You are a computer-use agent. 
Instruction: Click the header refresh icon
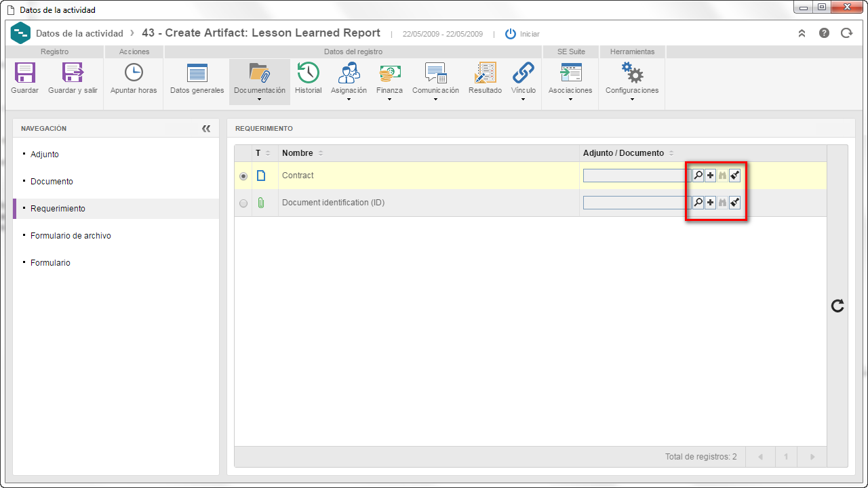(846, 33)
